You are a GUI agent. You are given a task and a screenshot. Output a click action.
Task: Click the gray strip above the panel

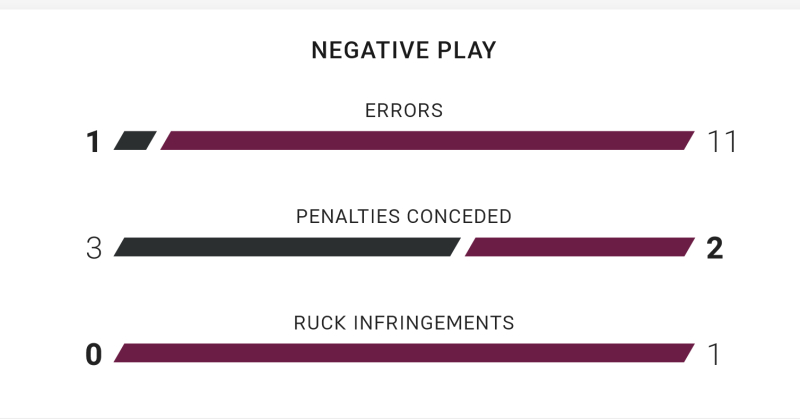[400, 4]
